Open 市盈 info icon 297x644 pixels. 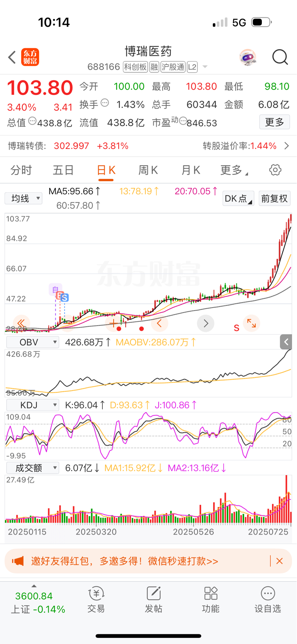[183, 121]
